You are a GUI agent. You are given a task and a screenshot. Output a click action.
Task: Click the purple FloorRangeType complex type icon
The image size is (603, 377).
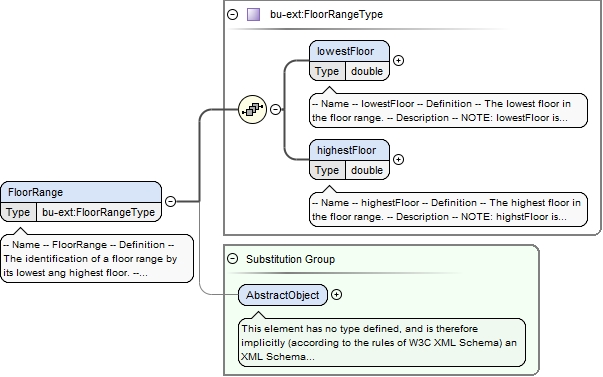[x=253, y=15]
